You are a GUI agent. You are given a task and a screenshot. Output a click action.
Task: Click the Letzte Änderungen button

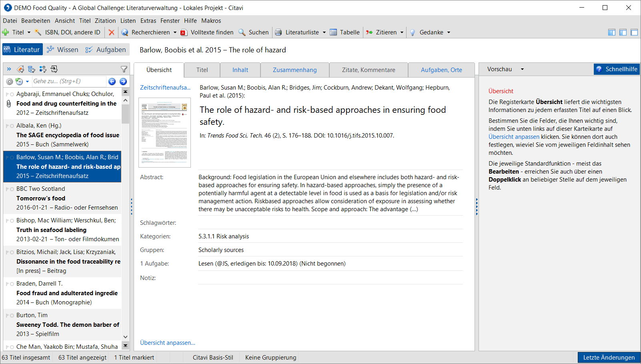[609, 358]
